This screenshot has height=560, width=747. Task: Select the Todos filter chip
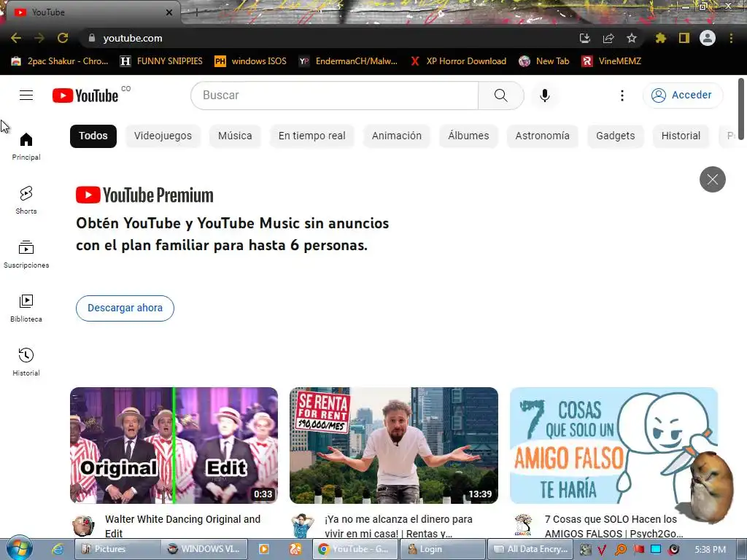point(93,136)
